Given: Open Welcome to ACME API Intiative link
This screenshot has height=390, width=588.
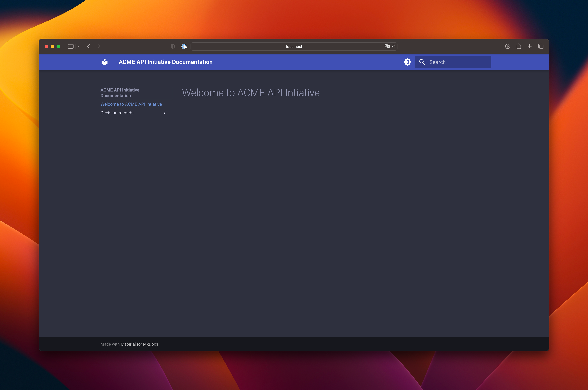Looking at the screenshot, I should coord(131,104).
